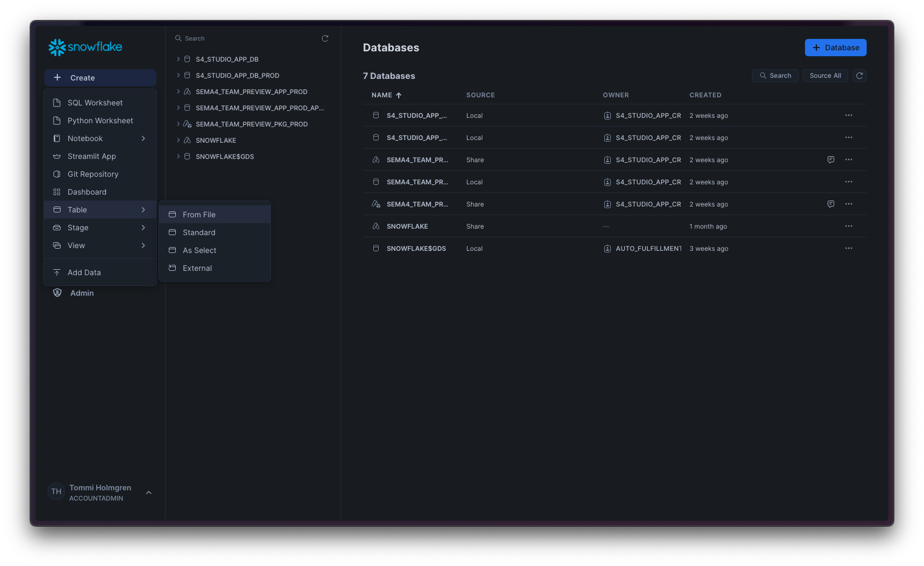Screen dimensions: 924x566
Task: Expand SNOWFLAKE tree node
Action: [179, 140]
